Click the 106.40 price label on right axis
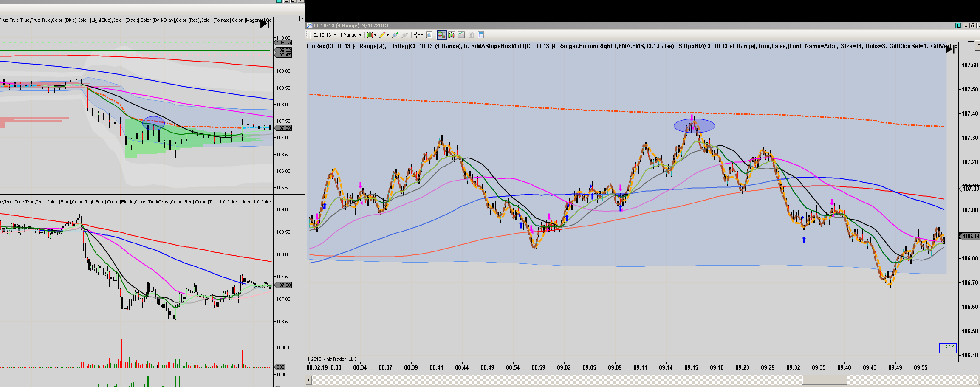 (970, 355)
